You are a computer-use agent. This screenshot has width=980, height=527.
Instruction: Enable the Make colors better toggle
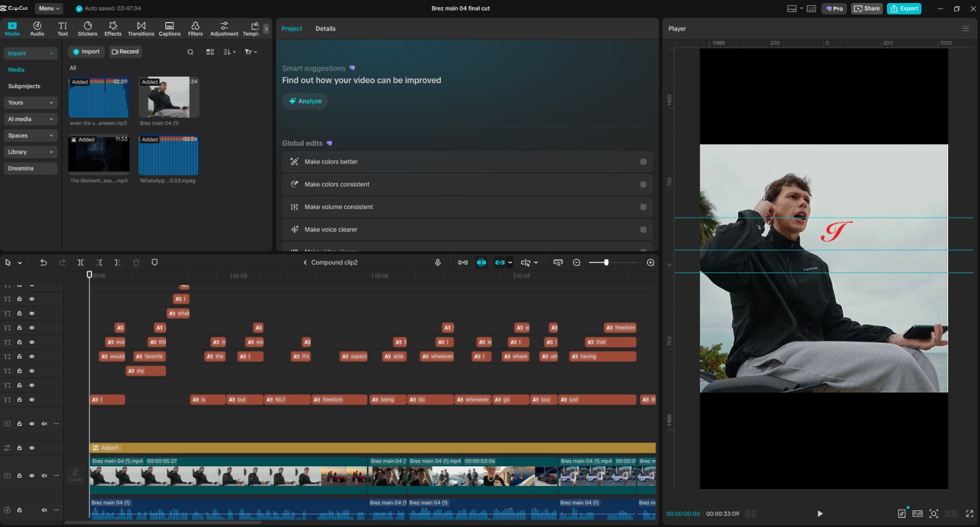tap(643, 162)
